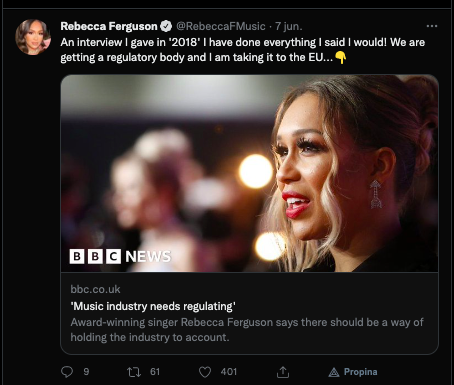Click the 401 likes count
This screenshot has width=454, height=385.
(229, 372)
